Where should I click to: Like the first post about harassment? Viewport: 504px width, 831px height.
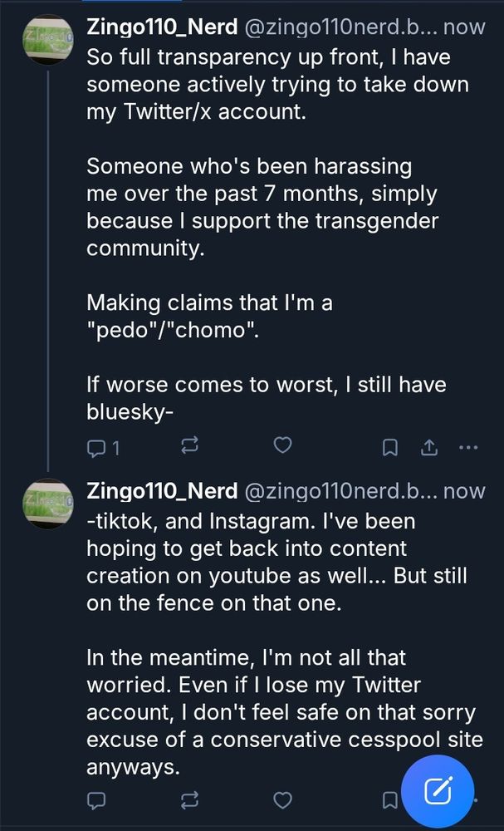coord(282,446)
